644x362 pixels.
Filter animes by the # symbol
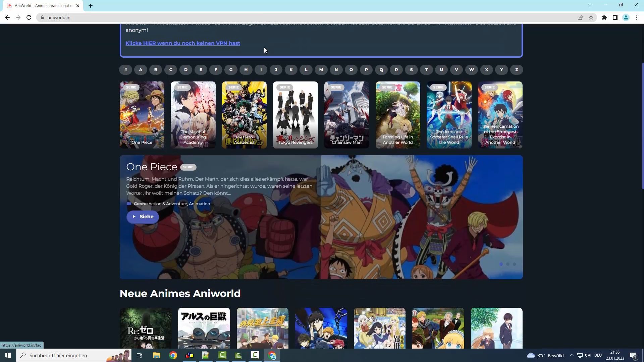[125, 70]
